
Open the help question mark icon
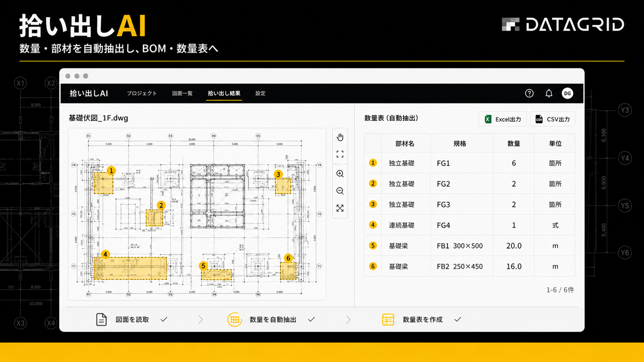(x=529, y=93)
